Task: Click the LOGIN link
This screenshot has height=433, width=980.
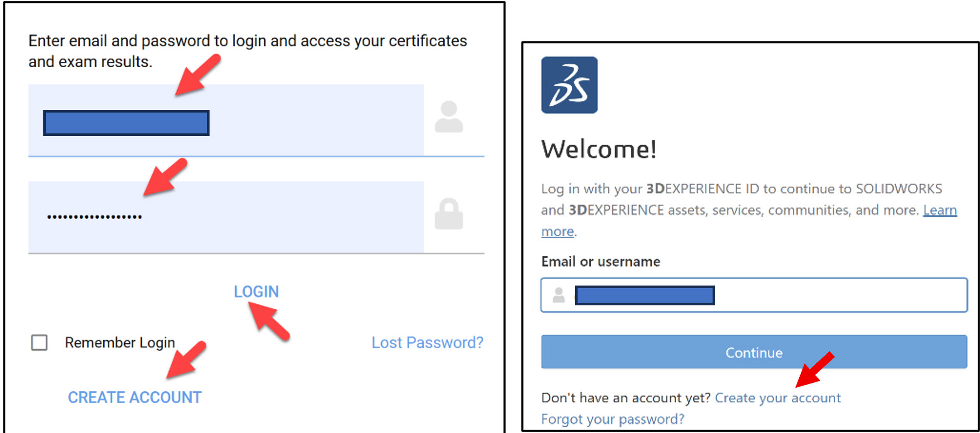Action: tap(256, 291)
